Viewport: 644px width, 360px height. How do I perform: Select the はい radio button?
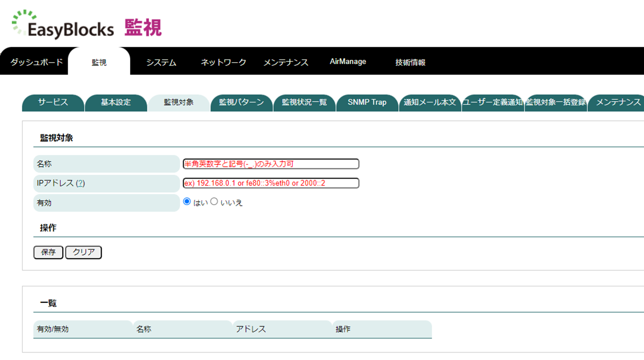tap(187, 201)
